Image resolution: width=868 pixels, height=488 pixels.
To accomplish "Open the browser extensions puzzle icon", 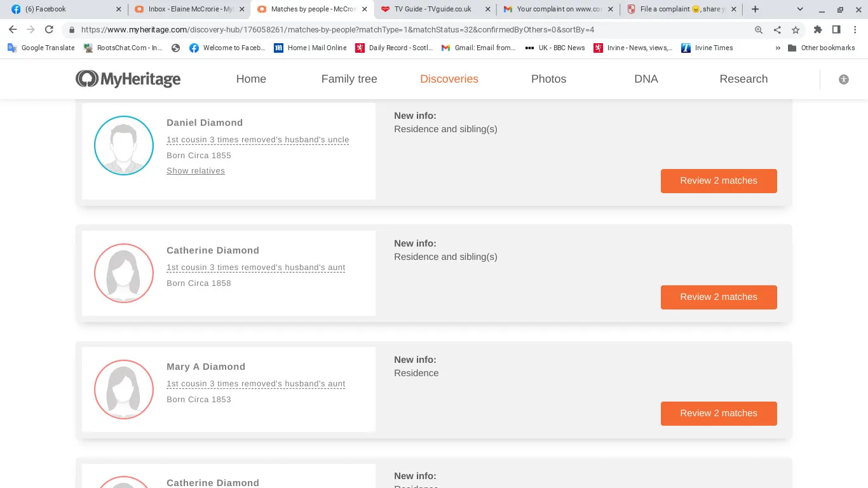I will [818, 30].
